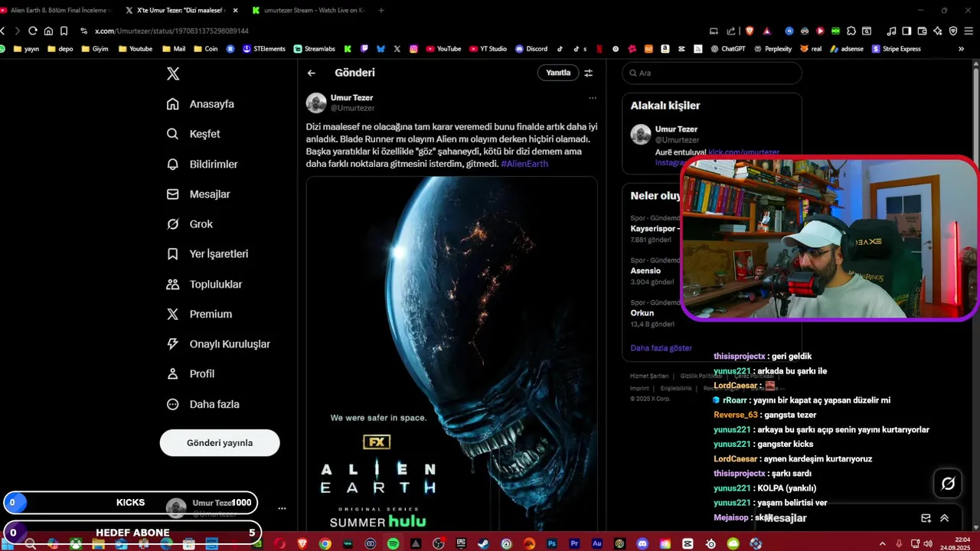This screenshot has height=551, width=980.
Task: Compose new message in Mesajlar drawer
Action: coord(926,518)
